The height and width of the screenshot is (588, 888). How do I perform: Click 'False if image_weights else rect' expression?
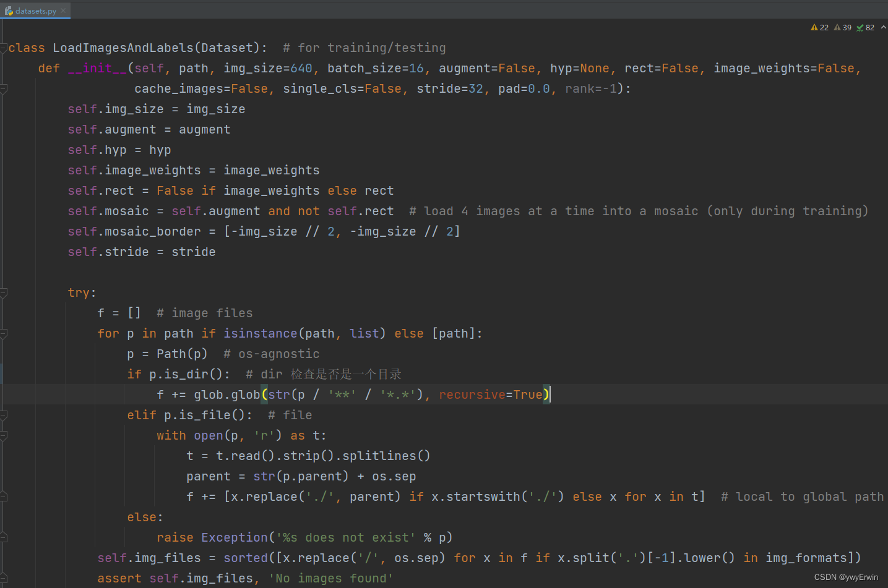tap(275, 191)
